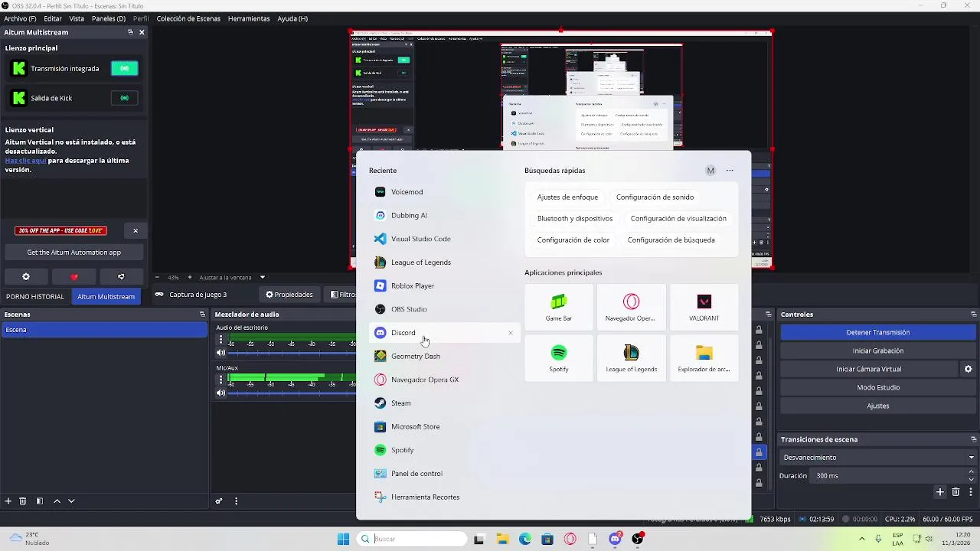Remove Discord from recents with X
The image size is (980, 551).
click(x=511, y=333)
